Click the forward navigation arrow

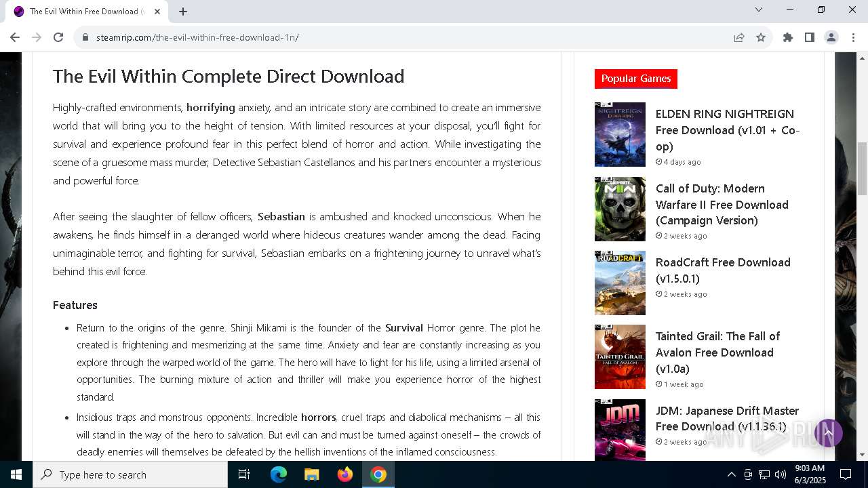pyautogui.click(x=37, y=37)
